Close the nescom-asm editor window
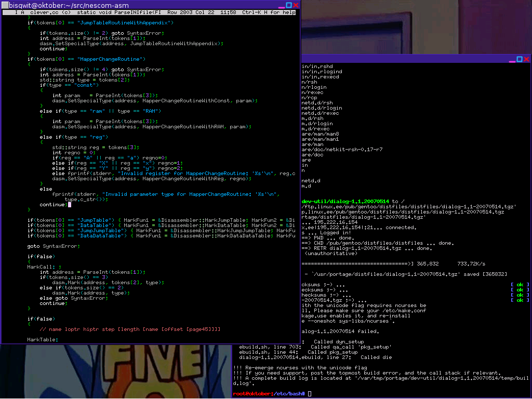Screen dimensions: 532x399 point(296,5)
